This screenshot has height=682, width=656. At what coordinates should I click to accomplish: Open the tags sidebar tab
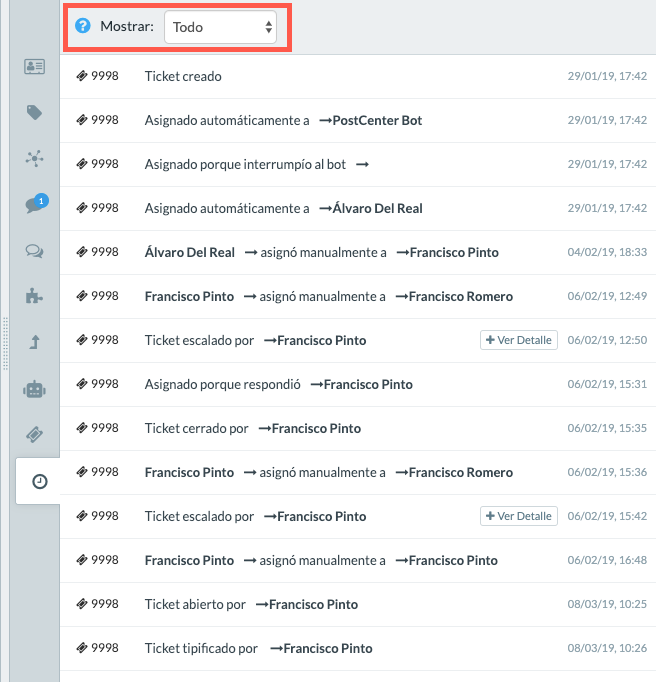(34, 113)
